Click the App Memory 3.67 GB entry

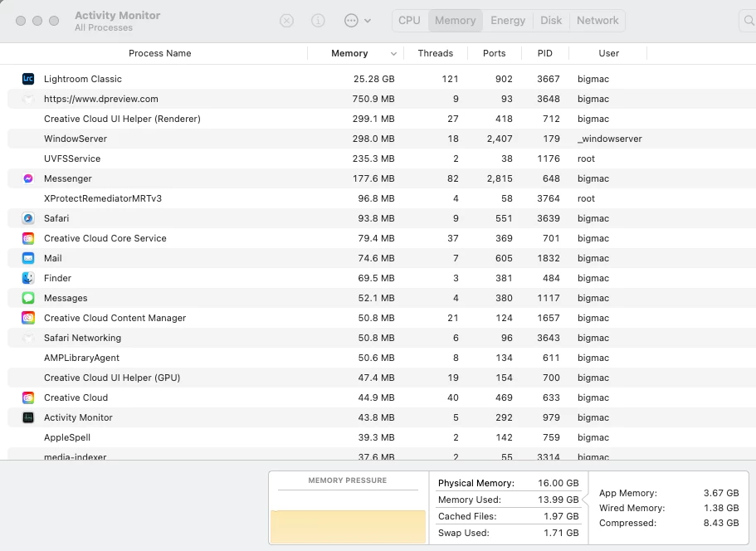click(669, 493)
